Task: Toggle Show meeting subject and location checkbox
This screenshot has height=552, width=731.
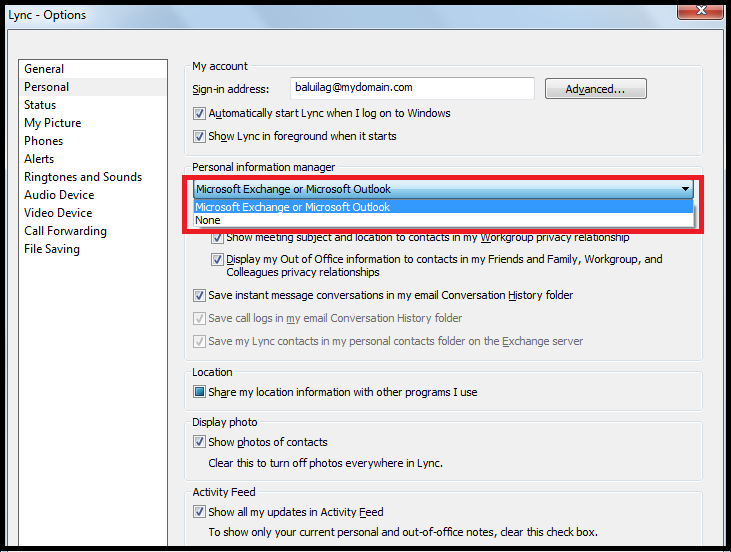Action: (x=217, y=238)
